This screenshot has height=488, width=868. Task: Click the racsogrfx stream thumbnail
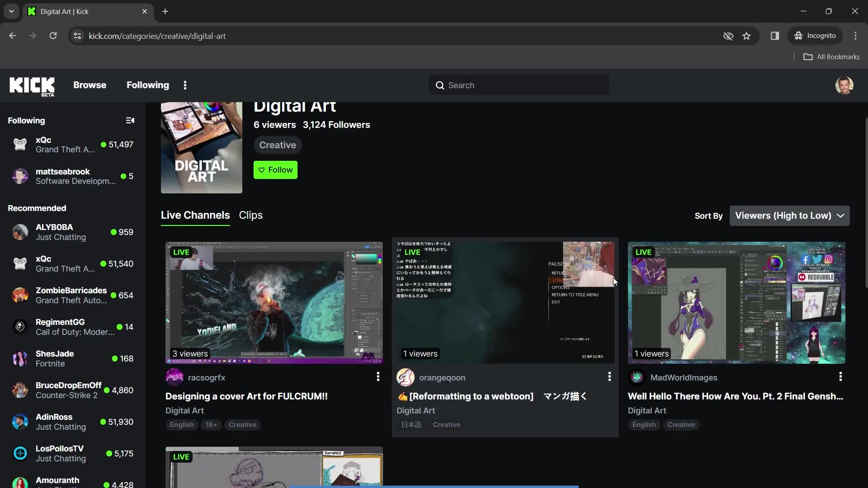(x=274, y=301)
